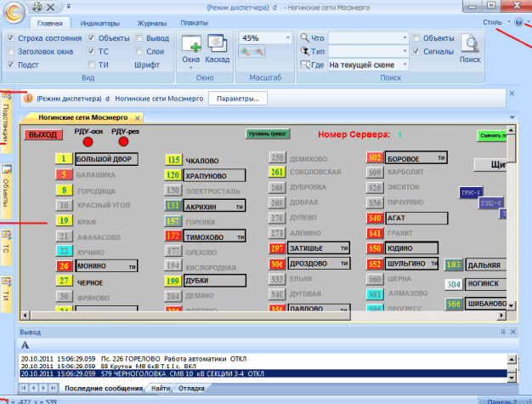532x404 pixels.
Task: Toggle the Строка состояния checkbox
Action: tap(10, 39)
